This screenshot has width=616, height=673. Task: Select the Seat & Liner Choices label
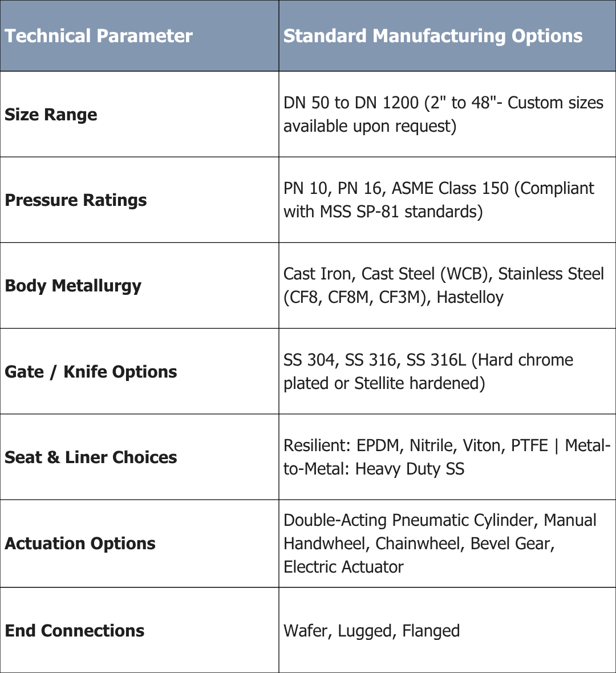tap(91, 457)
